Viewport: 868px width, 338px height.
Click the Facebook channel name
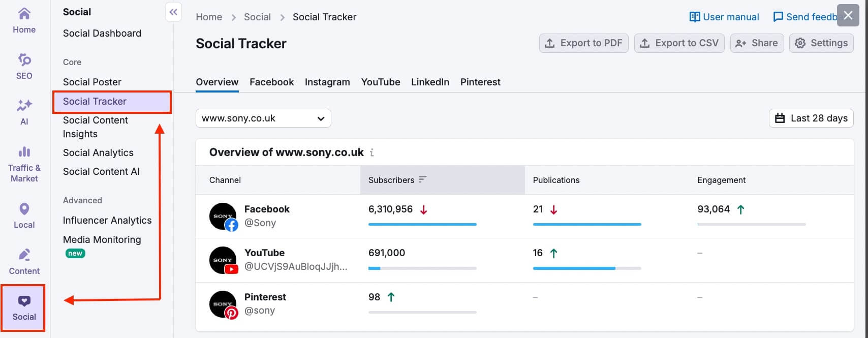tap(267, 209)
